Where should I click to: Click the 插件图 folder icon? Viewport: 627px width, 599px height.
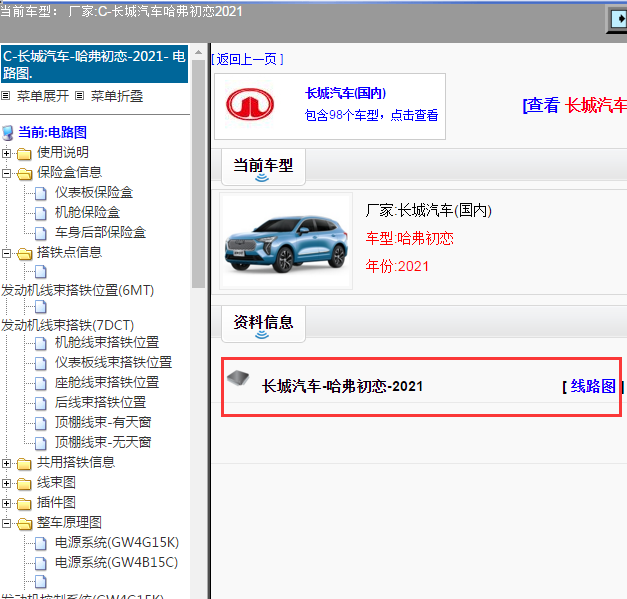point(24,504)
